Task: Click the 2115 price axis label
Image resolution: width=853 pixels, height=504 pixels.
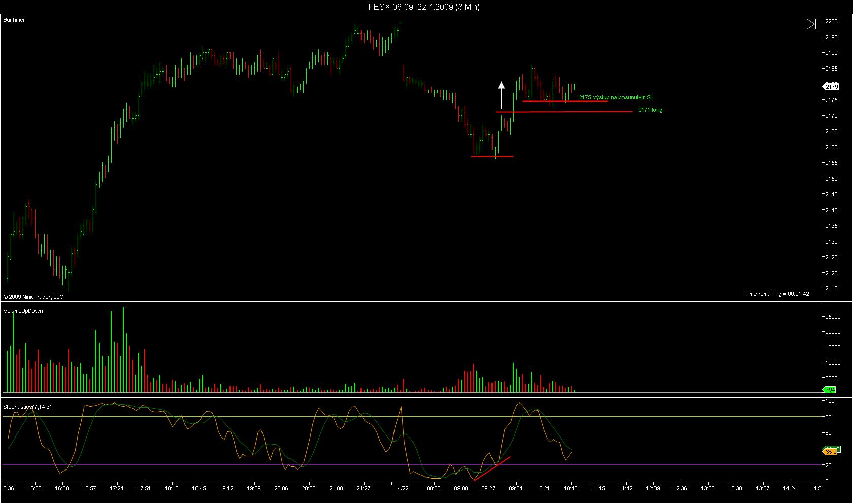Action: coord(832,288)
